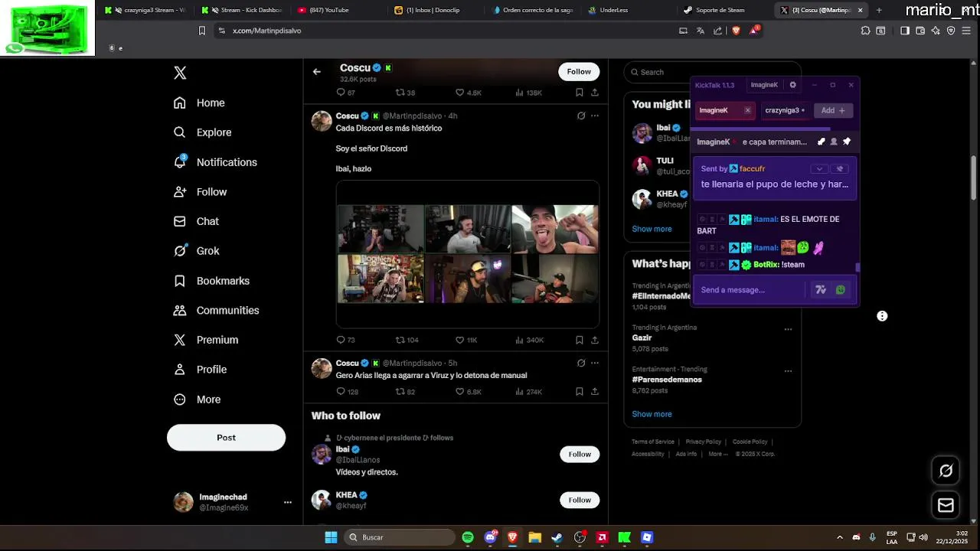Bookmark the 'Cada Discord es más histórico' post
This screenshot has width=980, height=551.
point(580,340)
